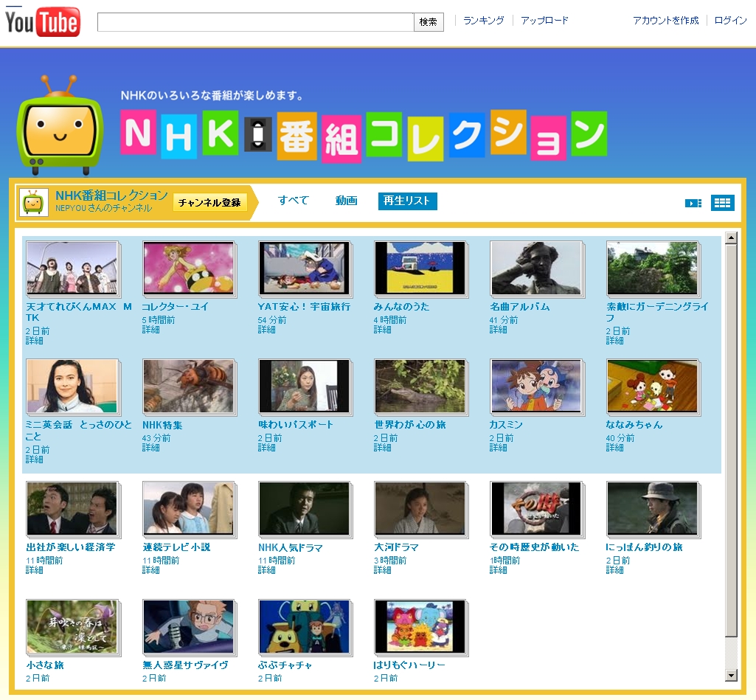Open にっぽん釣りの旅 playlist thumbnail
Screen dimensions: 756x700
652,509
